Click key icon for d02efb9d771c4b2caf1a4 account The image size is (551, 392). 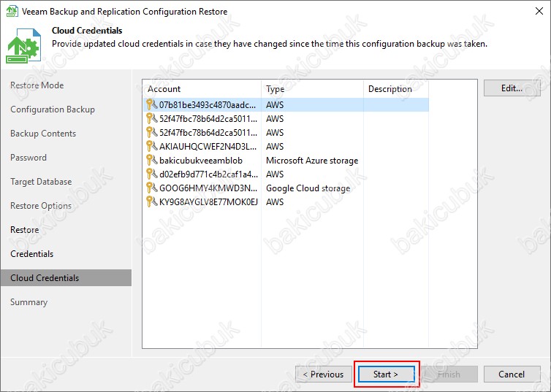tap(152, 174)
